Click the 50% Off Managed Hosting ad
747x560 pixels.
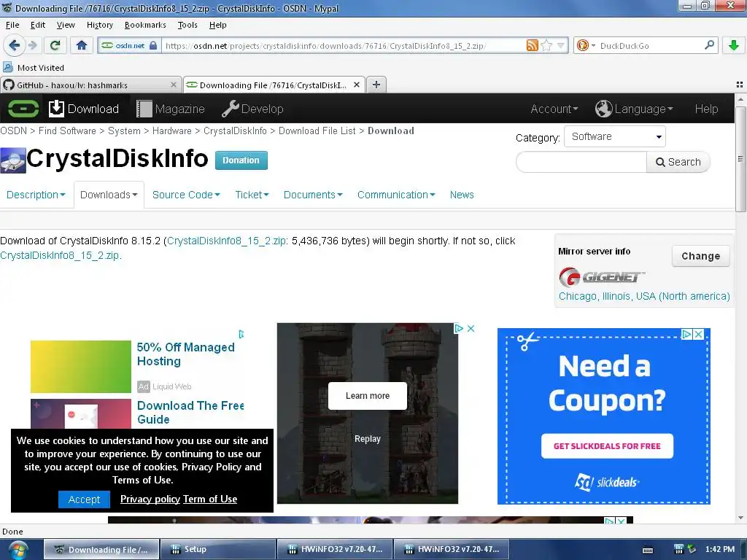tap(186, 354)
